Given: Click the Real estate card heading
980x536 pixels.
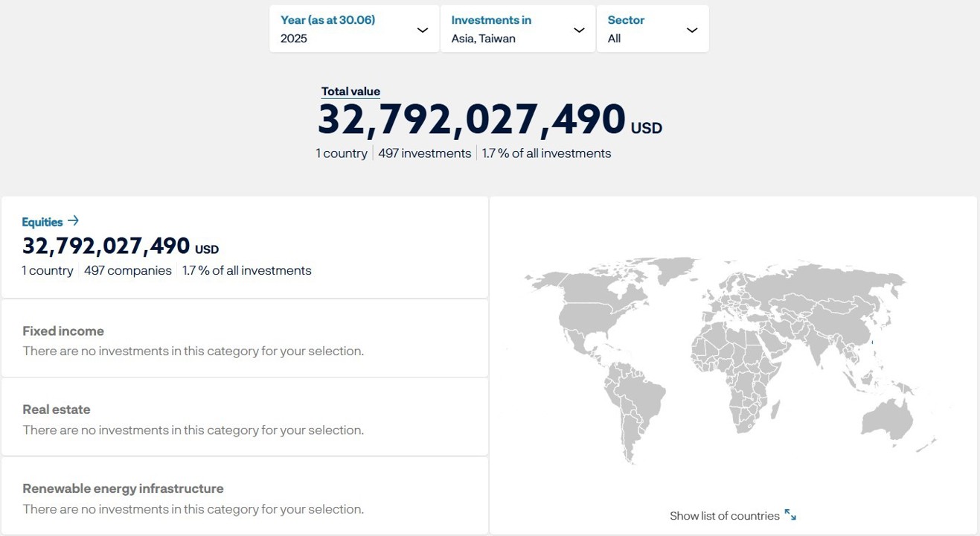Looking at the screenshot, I should point(57,409).
